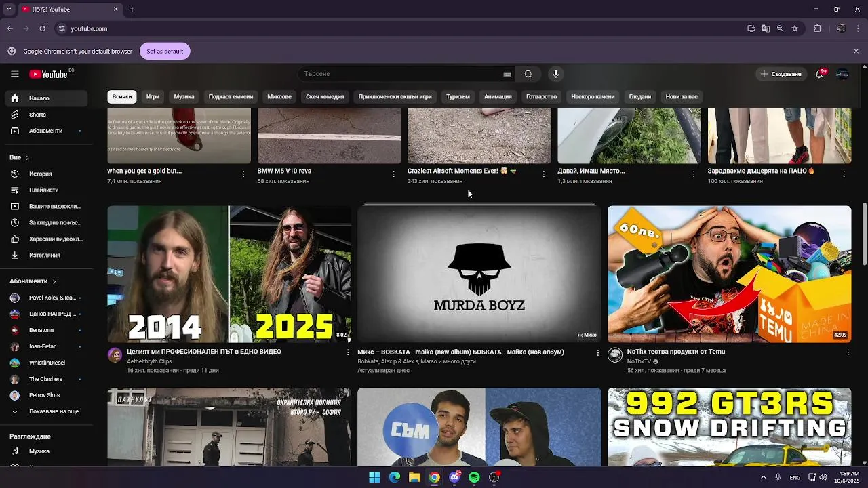
Task: Click the YouTube logo
Action: pos(48,74)
